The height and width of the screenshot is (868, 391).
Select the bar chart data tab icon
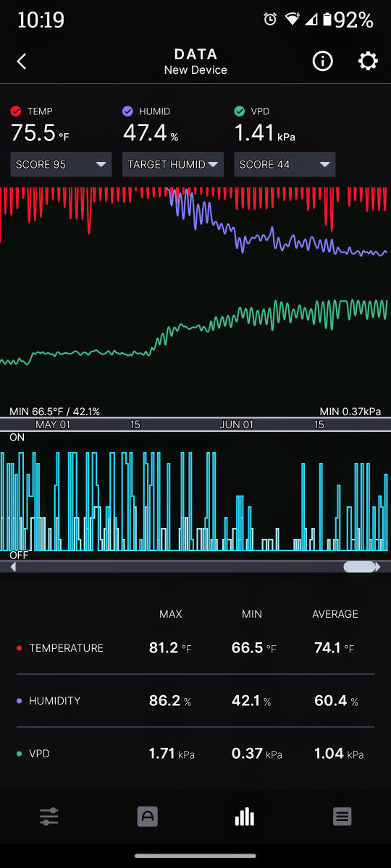(x=245, y=817)
